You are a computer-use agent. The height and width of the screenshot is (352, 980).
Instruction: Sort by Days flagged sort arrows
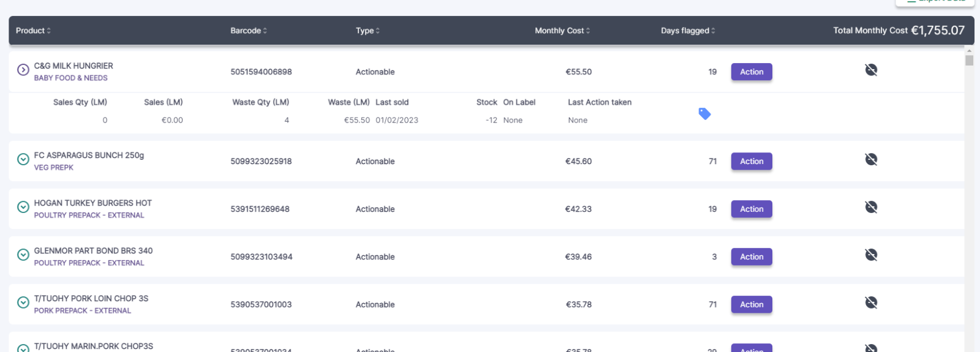click(x=713, y=31)
